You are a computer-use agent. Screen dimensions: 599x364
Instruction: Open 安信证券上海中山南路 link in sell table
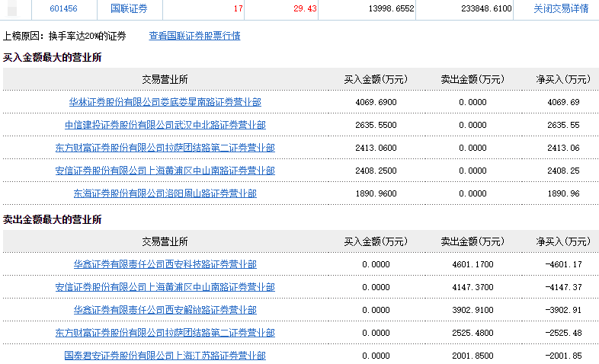click(165, 287)
